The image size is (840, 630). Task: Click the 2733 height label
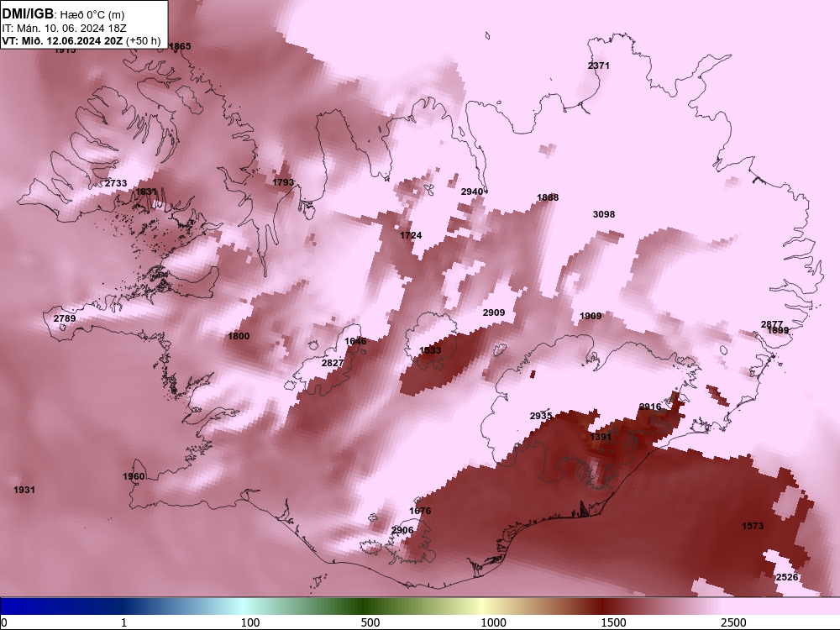pos(116,183)
